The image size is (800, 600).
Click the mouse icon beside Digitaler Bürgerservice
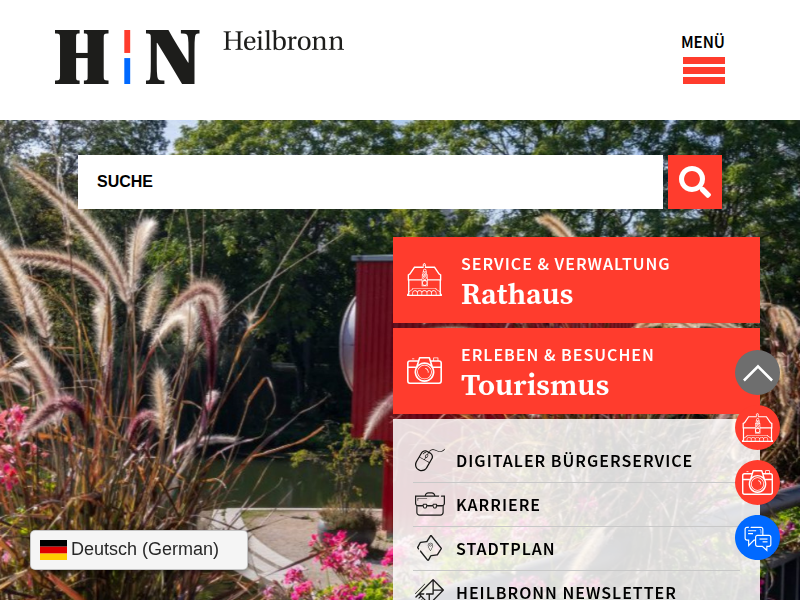[x=429, y=460]
